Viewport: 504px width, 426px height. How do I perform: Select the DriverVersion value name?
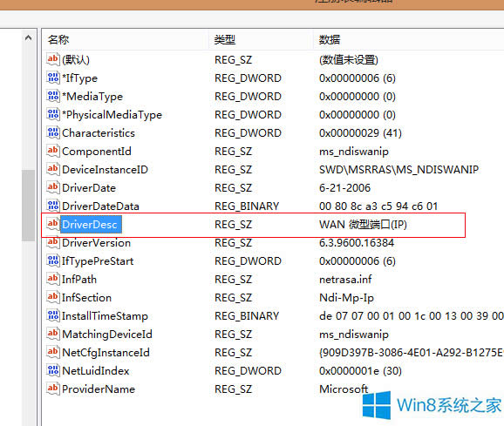[x=97, y=243]
